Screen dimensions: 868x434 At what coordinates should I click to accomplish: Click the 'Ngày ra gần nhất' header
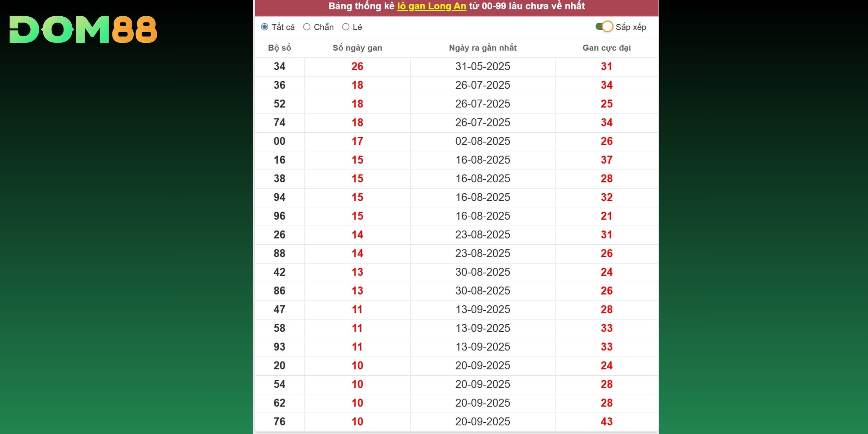pyautogui.click(x=483, y=48)
